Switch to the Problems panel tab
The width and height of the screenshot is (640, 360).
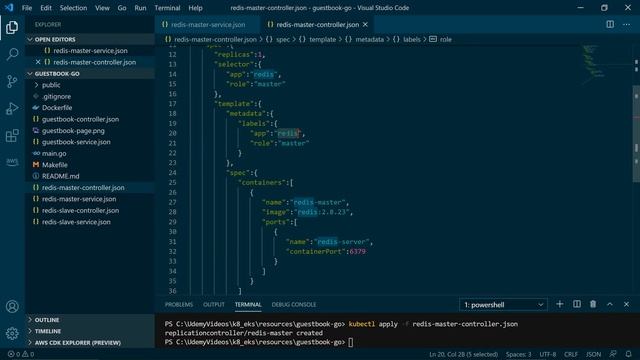179,304
